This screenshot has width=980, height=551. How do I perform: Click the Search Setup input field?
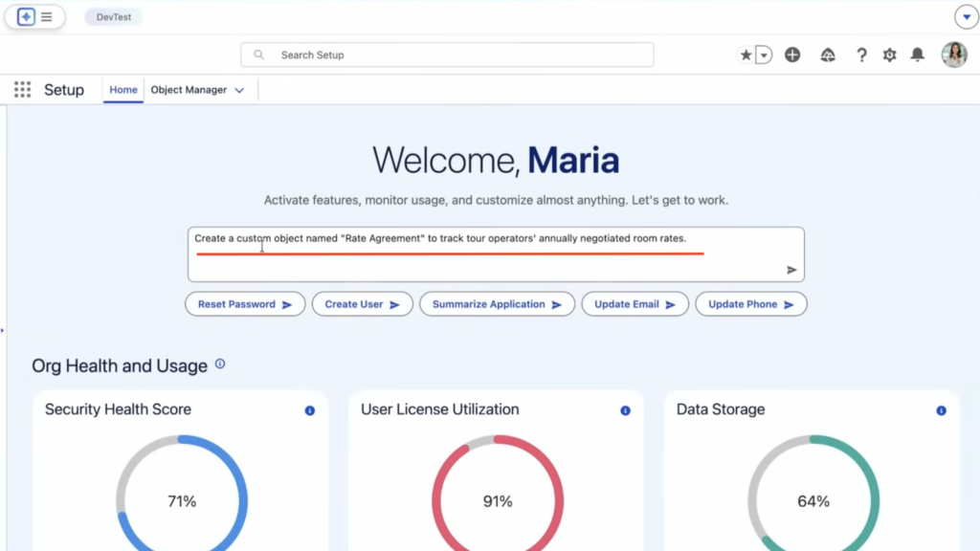(x=447, y=55)
